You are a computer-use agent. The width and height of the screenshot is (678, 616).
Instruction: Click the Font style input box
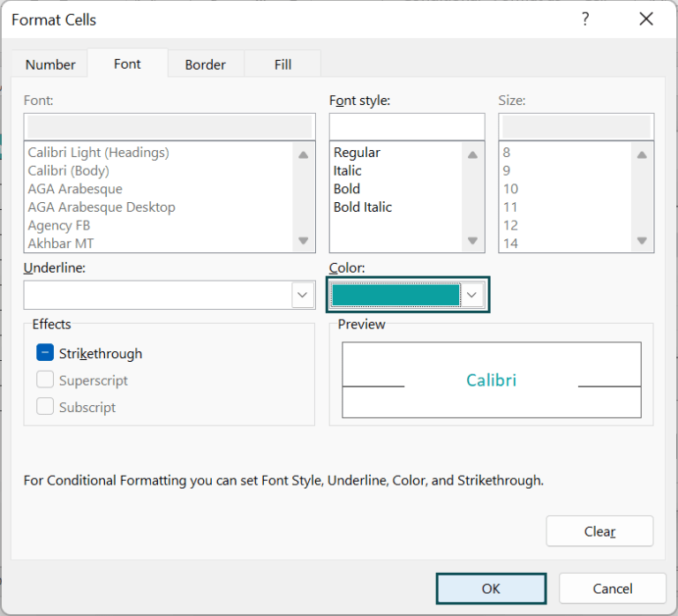click(x=407, y=127)
